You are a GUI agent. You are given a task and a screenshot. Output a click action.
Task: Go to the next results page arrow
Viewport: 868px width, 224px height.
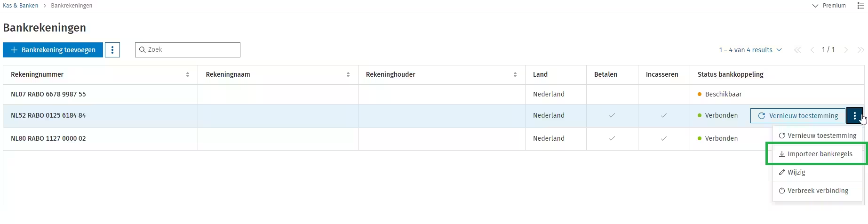coord(846,50)
